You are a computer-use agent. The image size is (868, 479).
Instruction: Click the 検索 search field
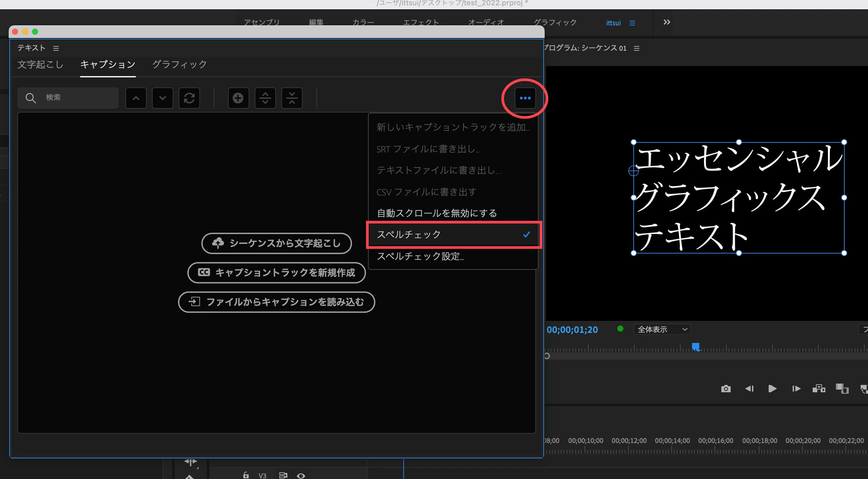[x=68, y=98]
